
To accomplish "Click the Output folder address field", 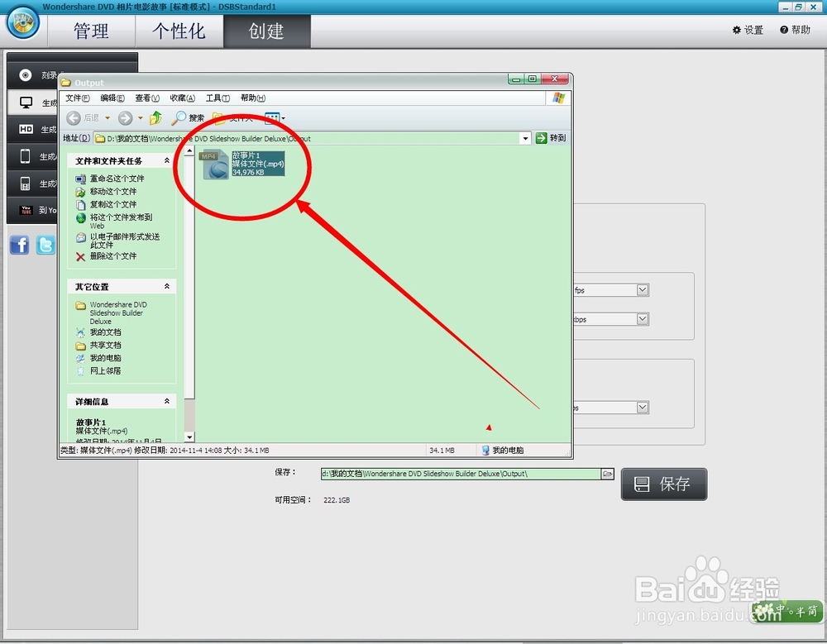I will click(313, 138).
